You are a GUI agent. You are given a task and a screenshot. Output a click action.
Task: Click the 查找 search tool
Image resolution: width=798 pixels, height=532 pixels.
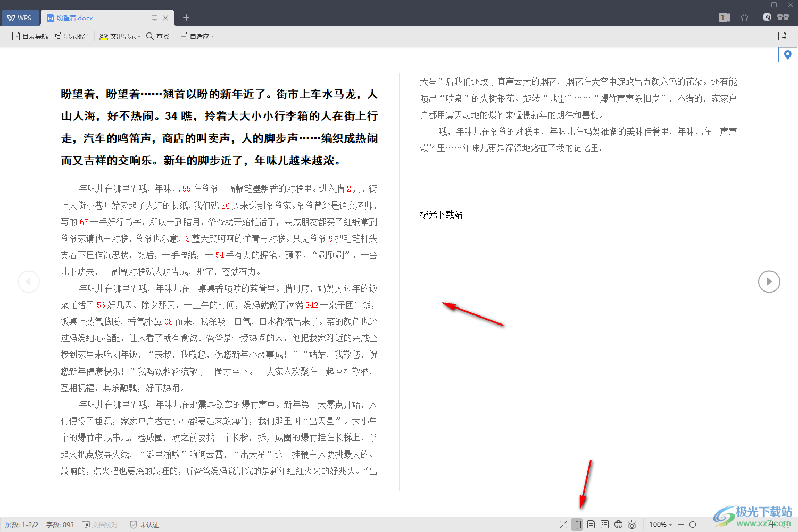157,36
